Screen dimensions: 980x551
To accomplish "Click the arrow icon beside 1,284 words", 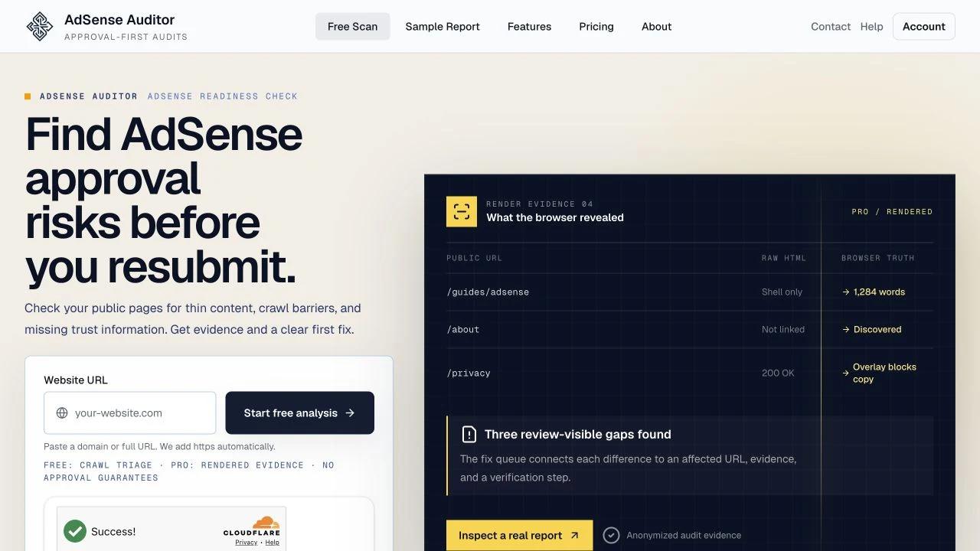I will 846,292.
